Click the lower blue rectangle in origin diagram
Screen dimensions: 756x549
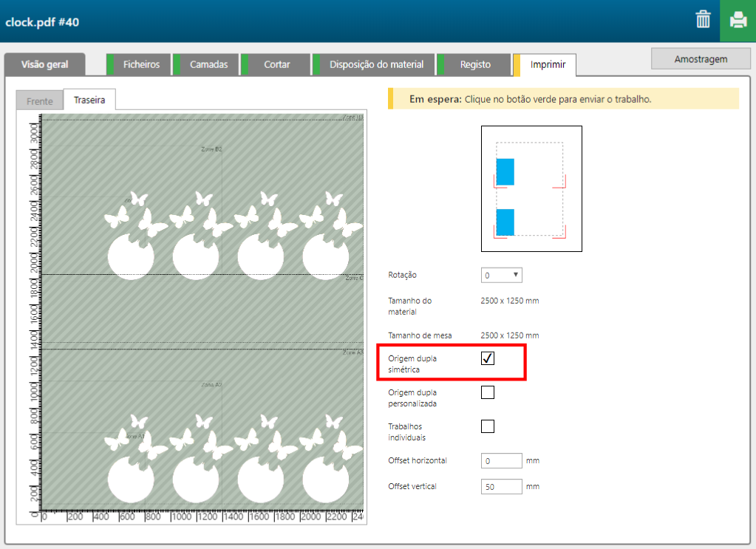tap(505, 222)
